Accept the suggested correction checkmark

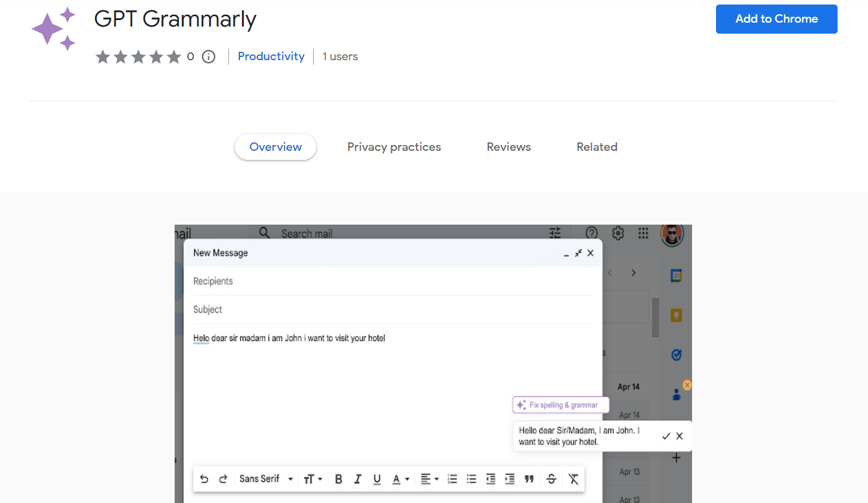(666, 436)
